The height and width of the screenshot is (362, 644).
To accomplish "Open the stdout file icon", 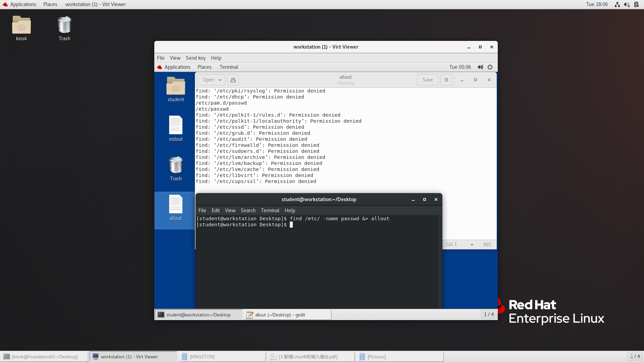I will (176, 128).
